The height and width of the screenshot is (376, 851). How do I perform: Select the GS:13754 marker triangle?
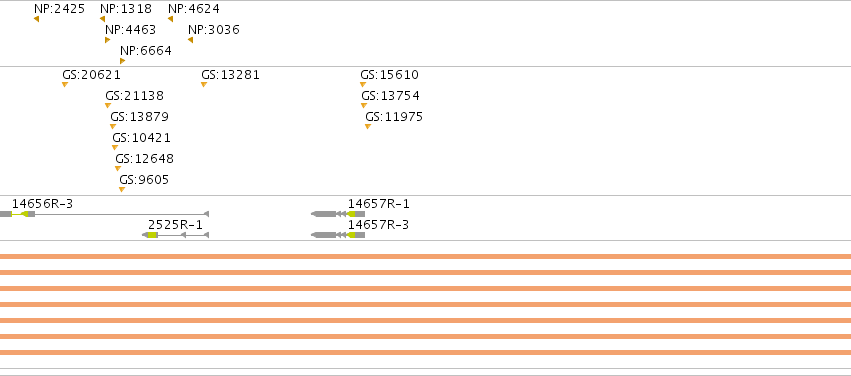pos(364,105)
